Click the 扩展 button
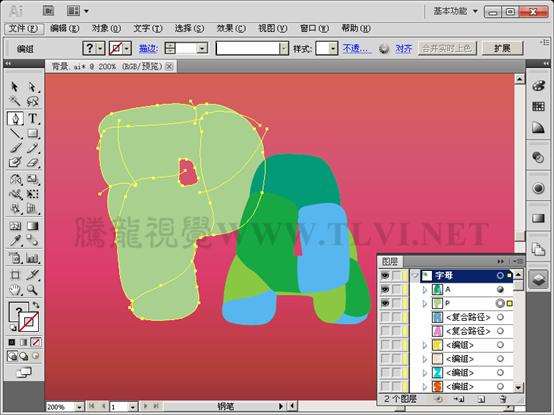Screen dimensions: 554x415 click(x=502, y=48)
